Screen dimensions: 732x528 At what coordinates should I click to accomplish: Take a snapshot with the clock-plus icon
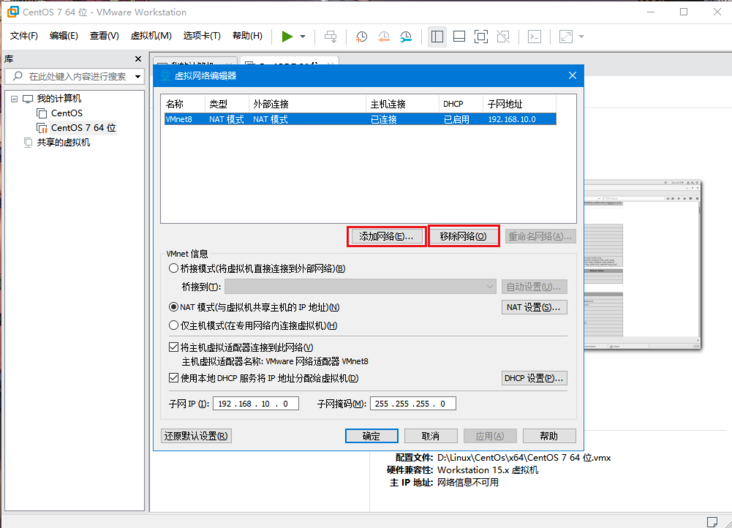pyautogui.click(x=361, y=36)
